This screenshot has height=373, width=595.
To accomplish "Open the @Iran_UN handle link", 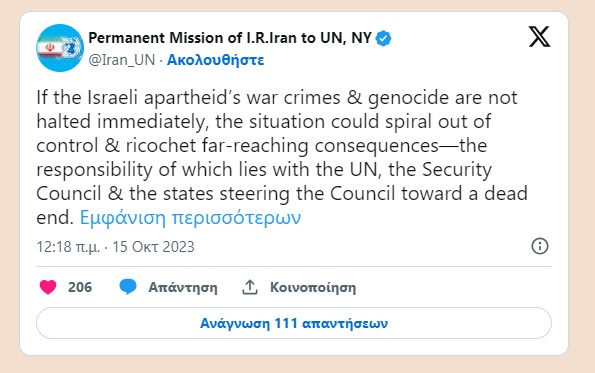I will pyautogui.click(x=122, y=60).
